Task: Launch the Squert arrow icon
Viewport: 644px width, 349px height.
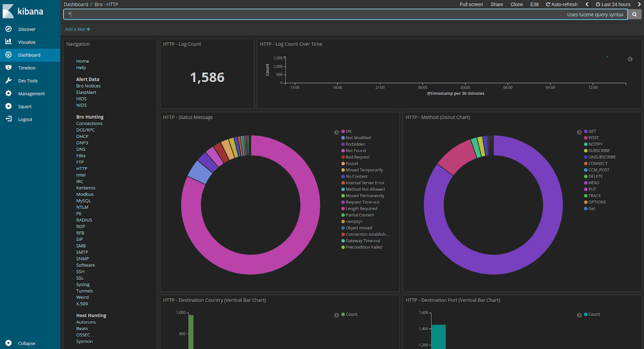Action: pyautogui.click(x=8, y=106)
